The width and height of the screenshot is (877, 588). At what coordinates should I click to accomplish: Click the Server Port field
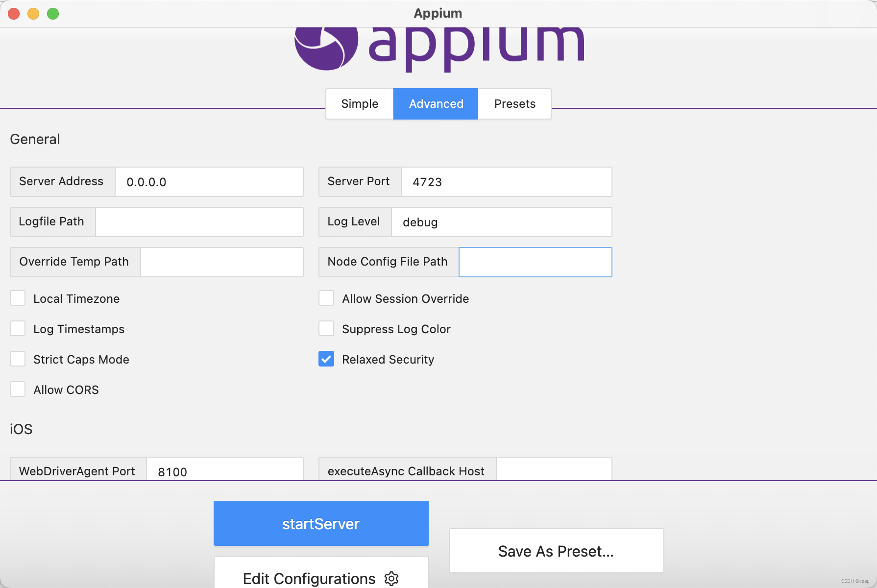[x=507, y=182]
